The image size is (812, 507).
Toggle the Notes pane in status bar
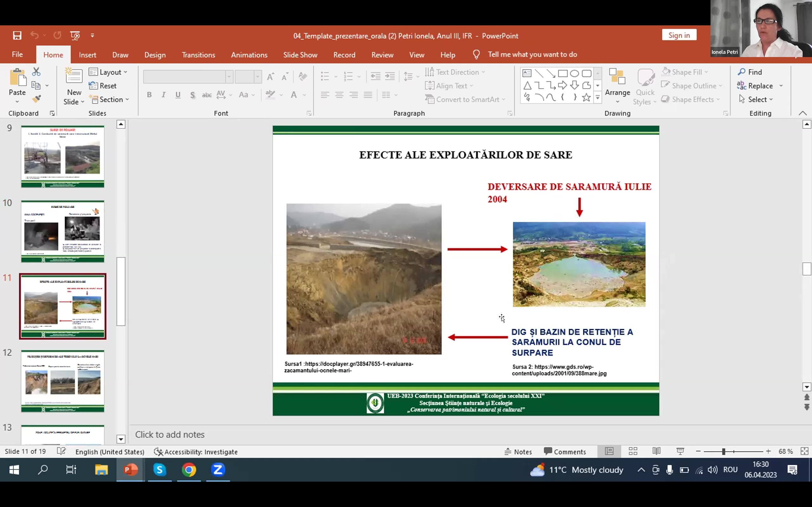coord(518,452)
